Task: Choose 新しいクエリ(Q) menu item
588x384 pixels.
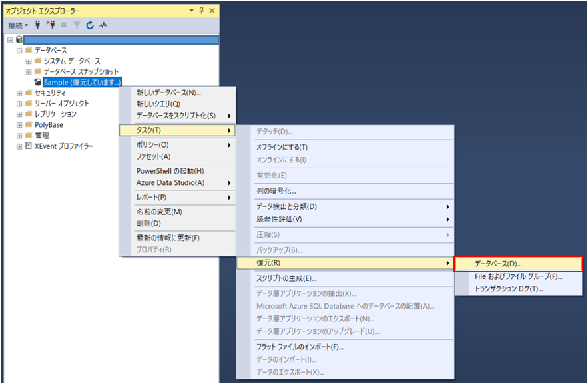Action: click(177, 104)
